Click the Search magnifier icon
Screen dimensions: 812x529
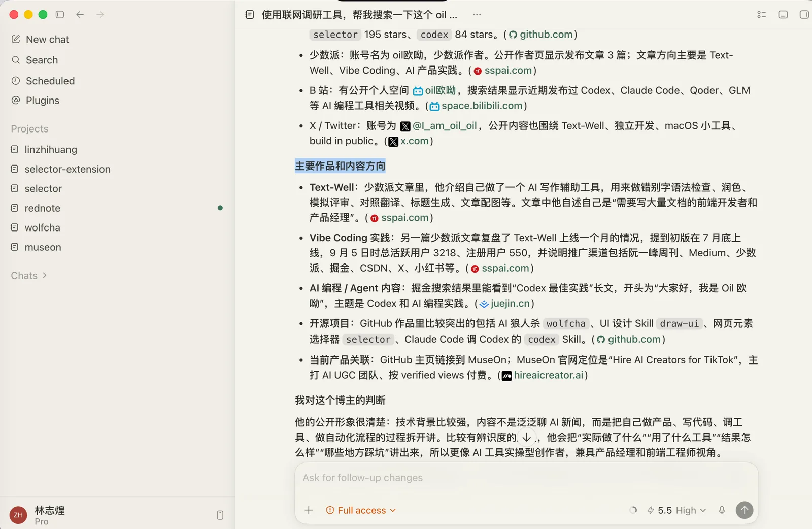click(x=16, y=60)
